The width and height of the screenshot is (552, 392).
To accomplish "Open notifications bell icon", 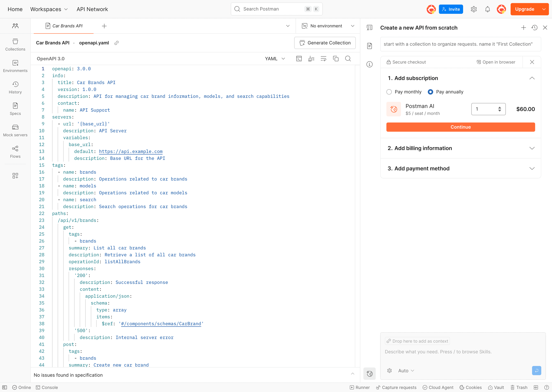I will pyautogui.click(x=487, y=9).
